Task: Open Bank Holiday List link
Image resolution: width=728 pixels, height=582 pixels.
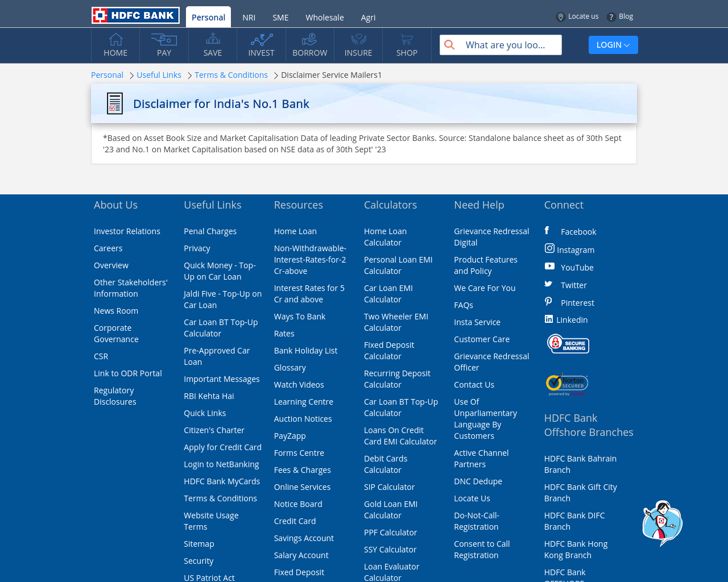Action: pyautogui.click(x=305, y=351)
